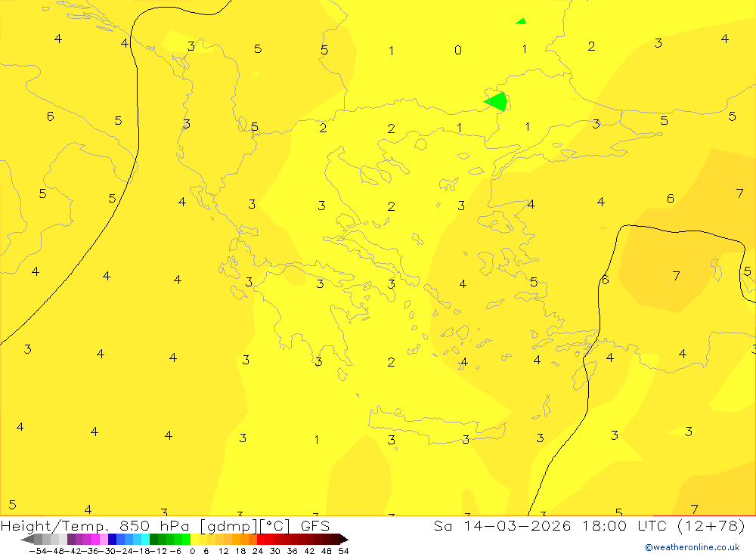Pick the darkest green swatch in the legend
The image size is (756, 554).
[x=153, y=539]
